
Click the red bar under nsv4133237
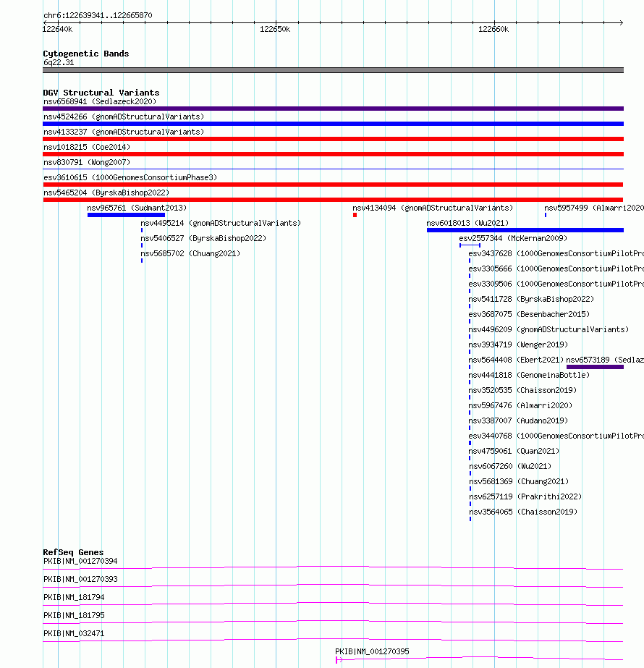pyautogui.click(x=333, y=139)
